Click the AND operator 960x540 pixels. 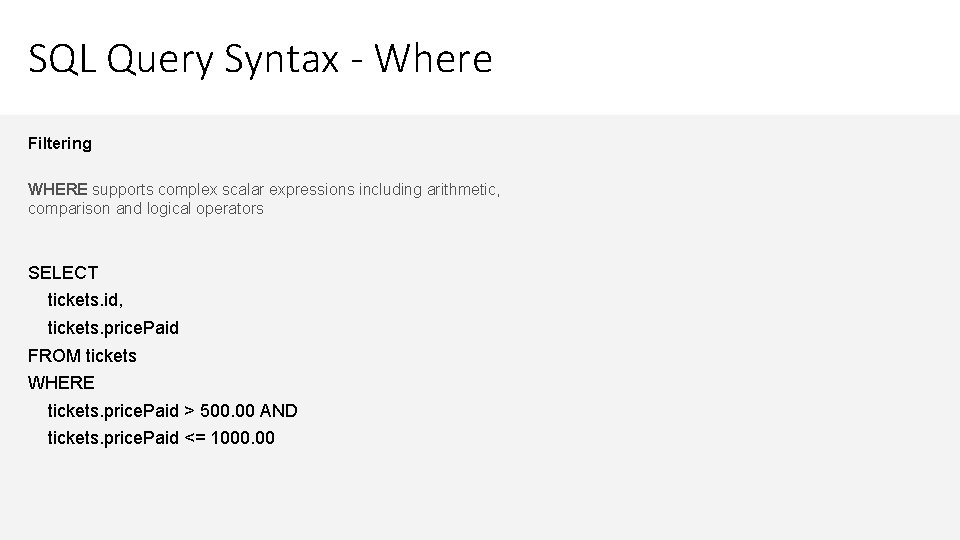278,410
